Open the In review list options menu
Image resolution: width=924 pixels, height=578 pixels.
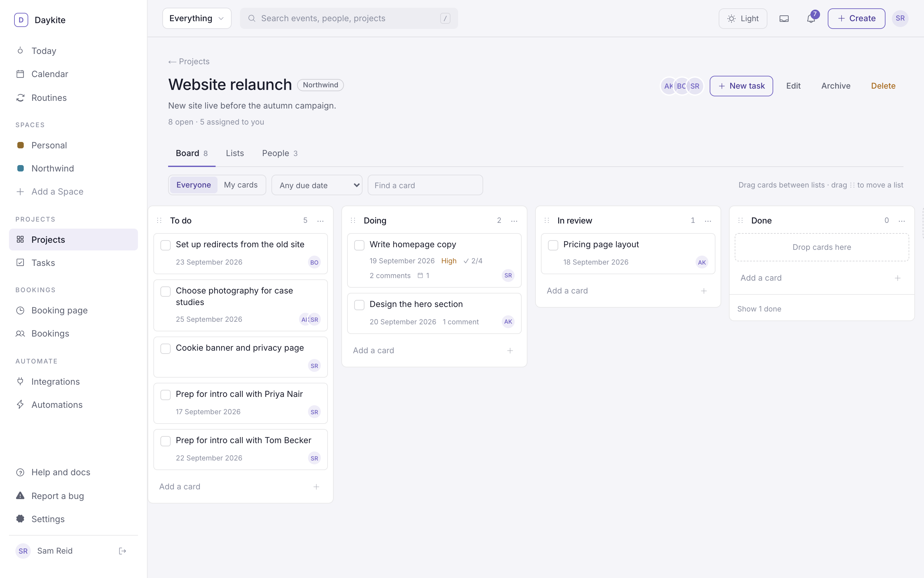pyautogui.click(x=708, y=221)
